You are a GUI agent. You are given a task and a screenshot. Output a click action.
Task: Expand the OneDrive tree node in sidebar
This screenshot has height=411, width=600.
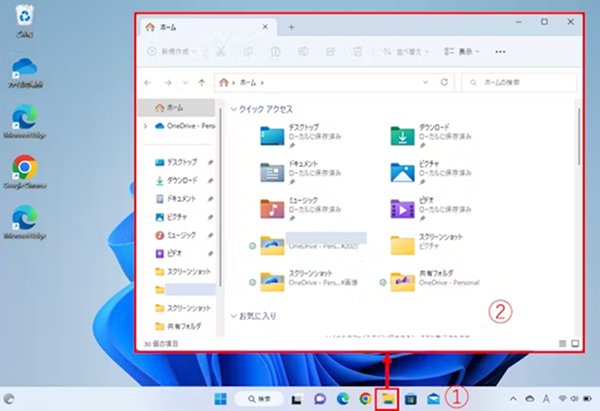click(x=146, y=126)
